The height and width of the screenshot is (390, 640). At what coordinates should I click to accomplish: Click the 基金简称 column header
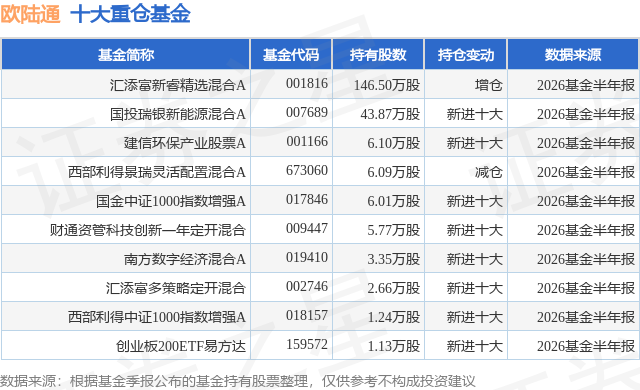tap(126, 54)
